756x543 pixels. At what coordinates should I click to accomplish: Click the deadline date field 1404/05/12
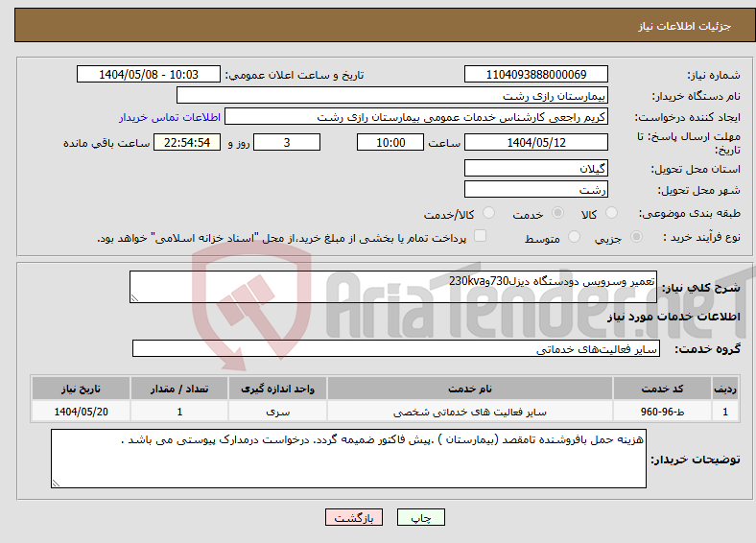[x=536, y=142]
